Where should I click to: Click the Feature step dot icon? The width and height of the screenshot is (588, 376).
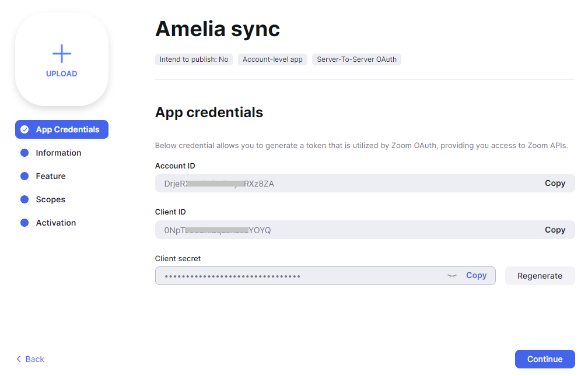point(24,176)
